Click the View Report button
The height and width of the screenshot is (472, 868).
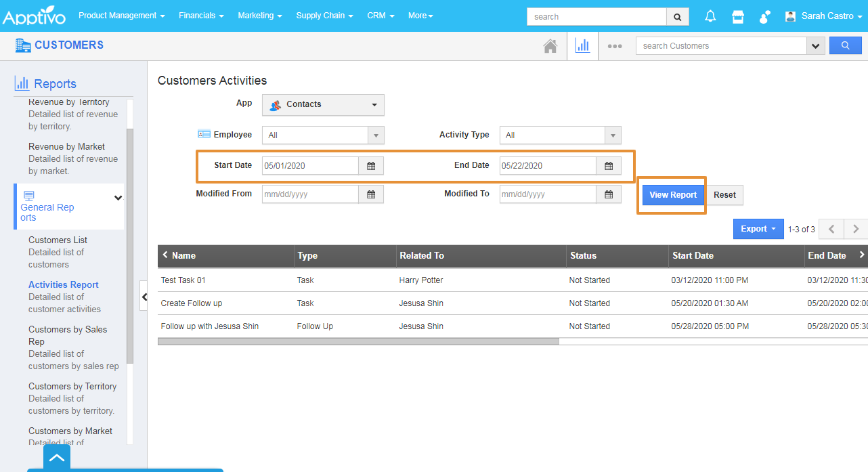[673, 195]
